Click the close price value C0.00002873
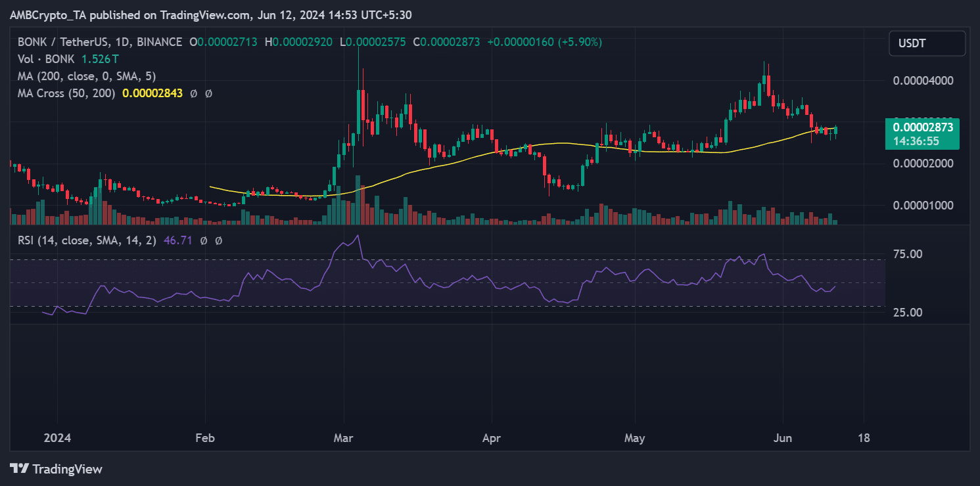 click(x=446, y=42)
